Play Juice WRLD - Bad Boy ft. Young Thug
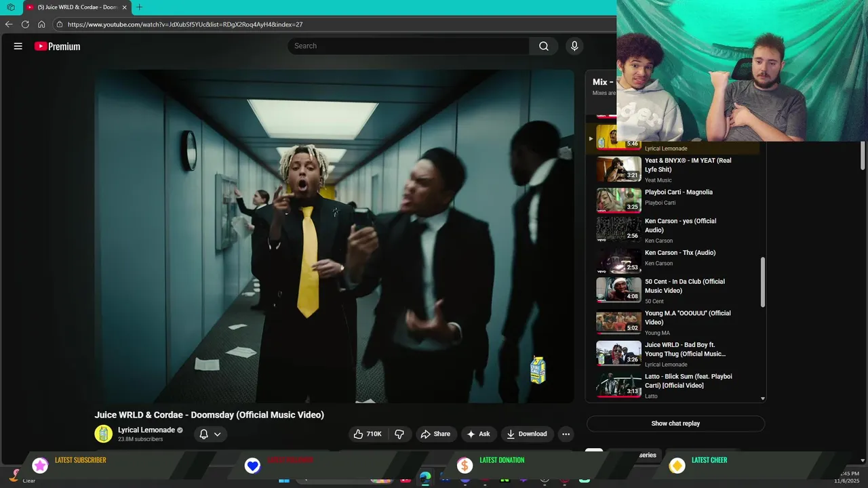This screenshot has width=868, height=488. pos(686,349)
